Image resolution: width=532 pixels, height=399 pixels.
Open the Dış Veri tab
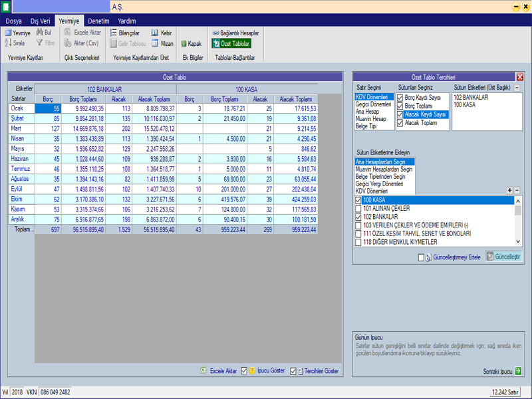tap(40, 21)
